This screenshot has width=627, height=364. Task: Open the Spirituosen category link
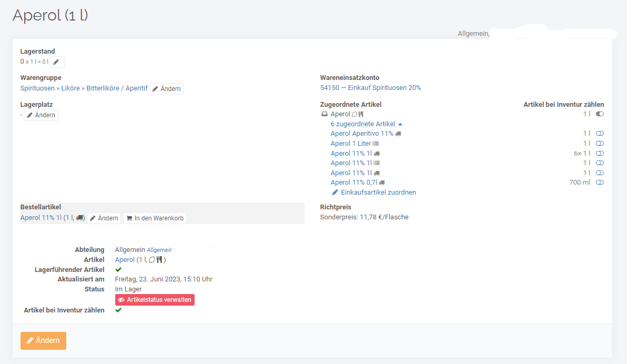[37, 88]
